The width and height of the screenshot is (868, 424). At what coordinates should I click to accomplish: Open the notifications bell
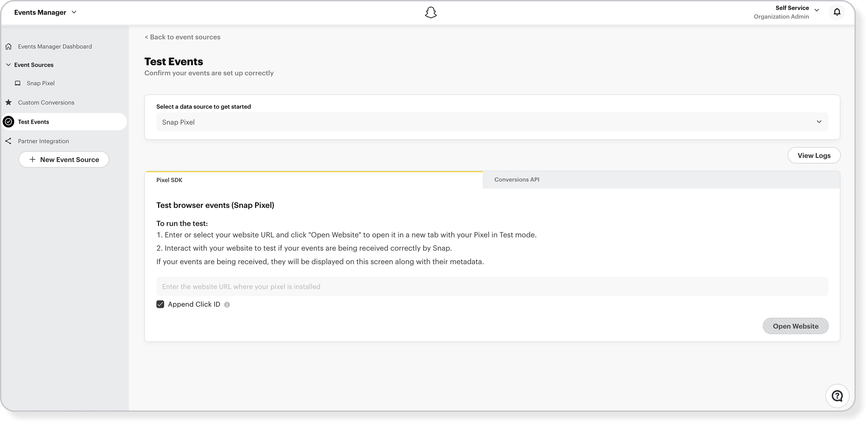pyautogui.click(x=837, y=12)
